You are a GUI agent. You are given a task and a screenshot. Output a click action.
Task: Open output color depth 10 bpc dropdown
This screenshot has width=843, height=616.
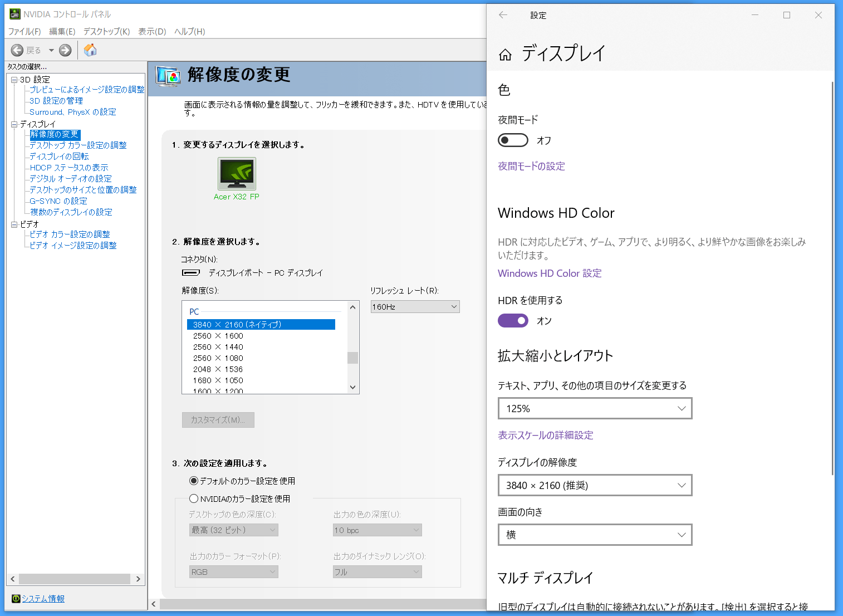point(378,530)
